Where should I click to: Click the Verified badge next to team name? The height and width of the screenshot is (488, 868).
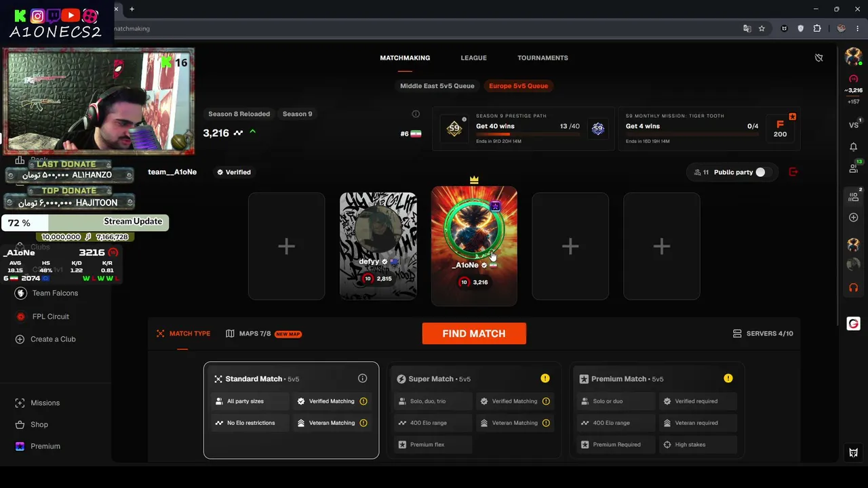pyautogui.click(x=233, y=172)
